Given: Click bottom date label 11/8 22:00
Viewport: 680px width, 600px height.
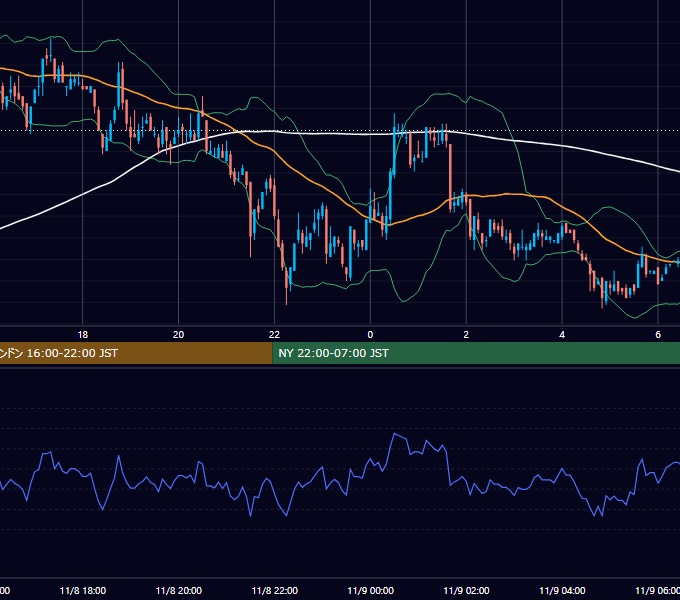Looking at the screenshot, I should click(x=275, y=590).
